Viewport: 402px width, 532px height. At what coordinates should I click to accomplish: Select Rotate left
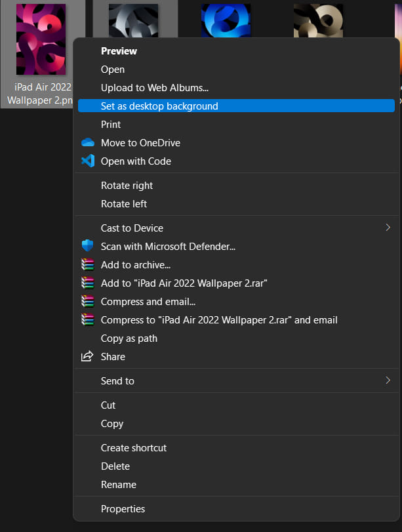(x=236, y=204)
